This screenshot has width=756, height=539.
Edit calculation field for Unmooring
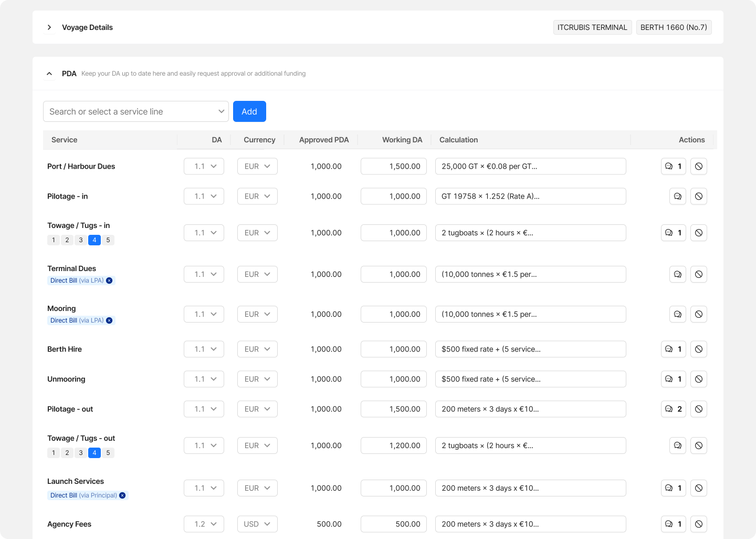pyautogui.click(x=531, y=379)
